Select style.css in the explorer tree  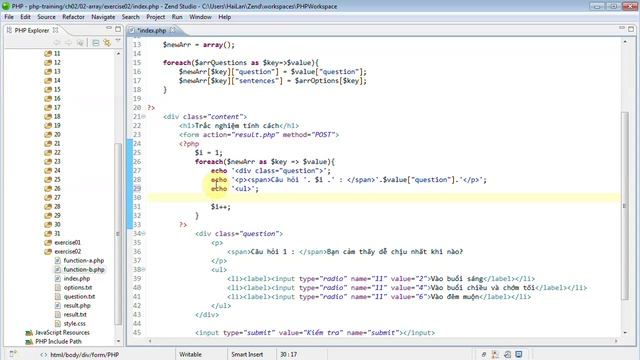70,323
